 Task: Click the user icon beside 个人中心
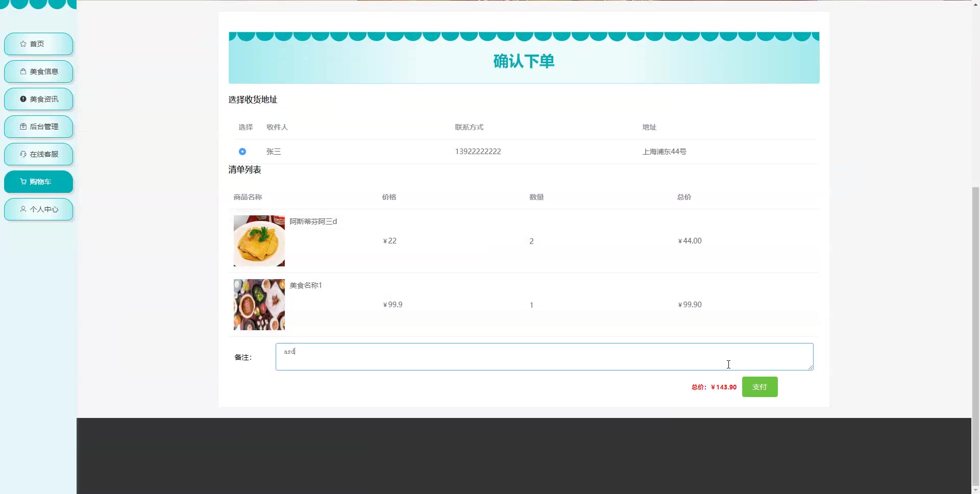coord(23,209)
